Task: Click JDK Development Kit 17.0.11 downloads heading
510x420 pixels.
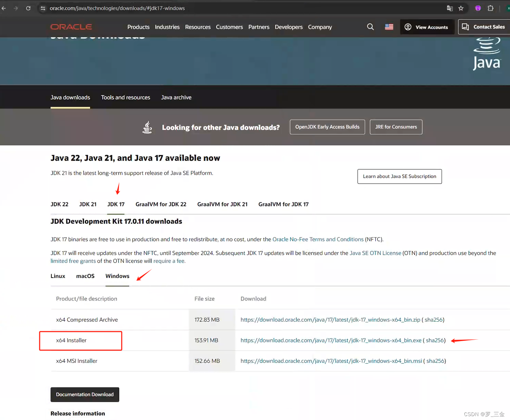Action: pos(116,221)
